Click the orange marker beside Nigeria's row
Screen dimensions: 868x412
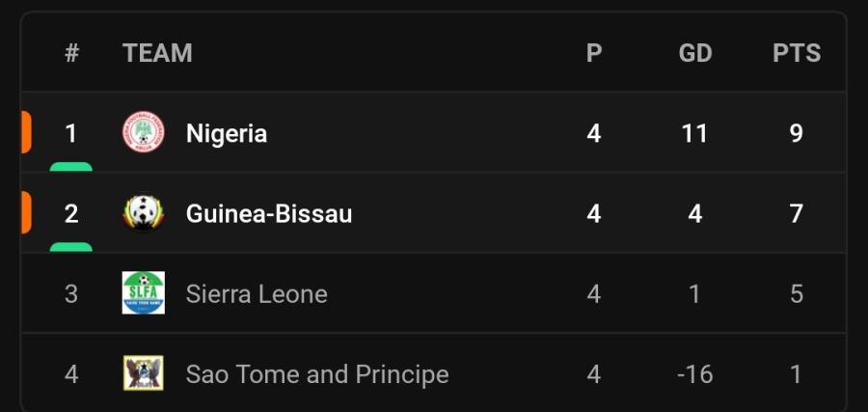coord(25,132)
